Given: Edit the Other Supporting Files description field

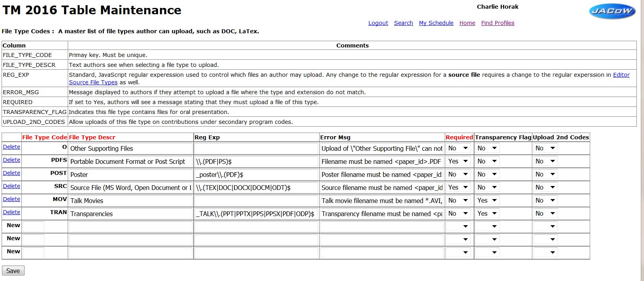Looking at the screenshot, I should tap(131, 148).
